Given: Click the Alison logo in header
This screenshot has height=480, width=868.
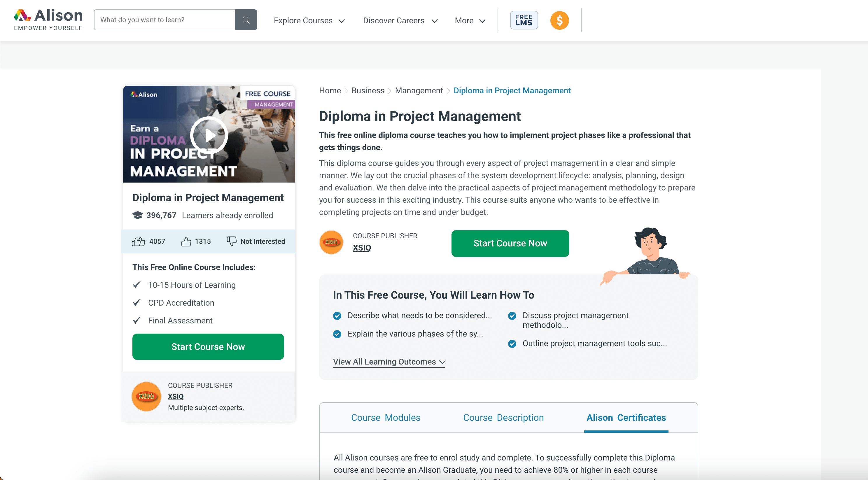Looking at the screenshot, I should (x=48, y=20).
